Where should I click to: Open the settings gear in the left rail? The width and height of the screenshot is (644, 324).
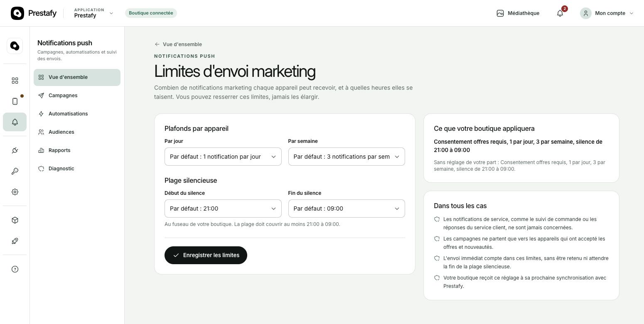point(15,192)
